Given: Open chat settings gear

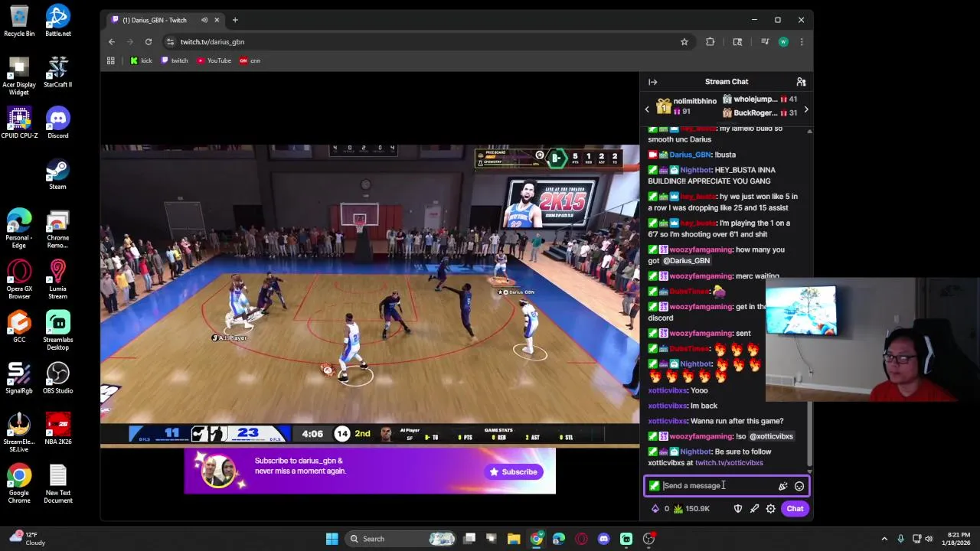Looking at the screenshot, I should pyautogui.click(x=771, y=509).
